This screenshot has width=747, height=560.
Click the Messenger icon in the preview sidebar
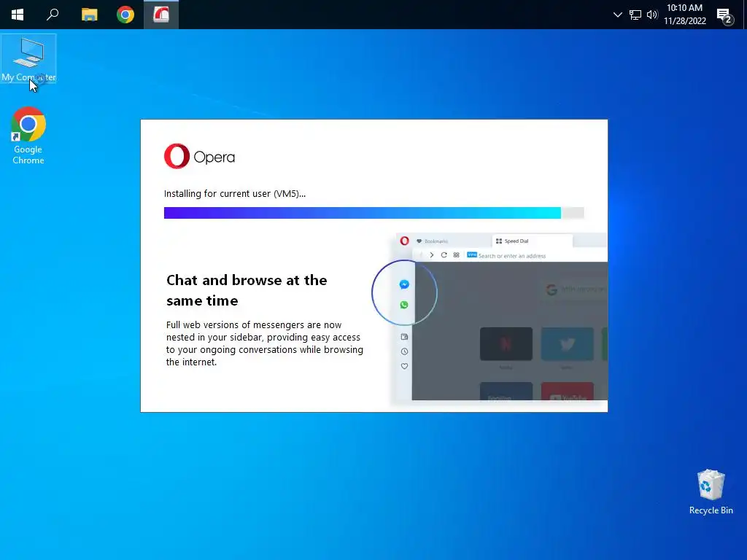click(404, 284)
